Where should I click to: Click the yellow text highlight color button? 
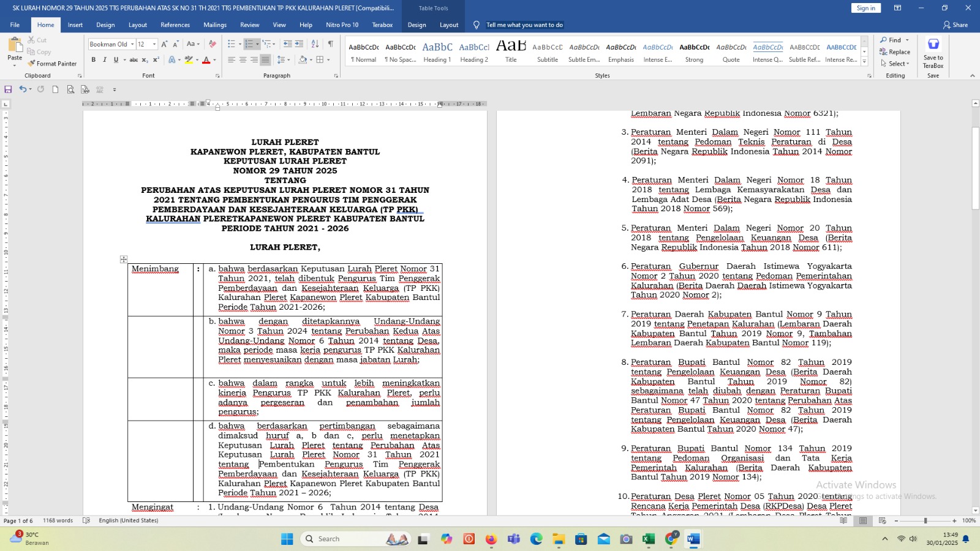click(x=189, y=60)
